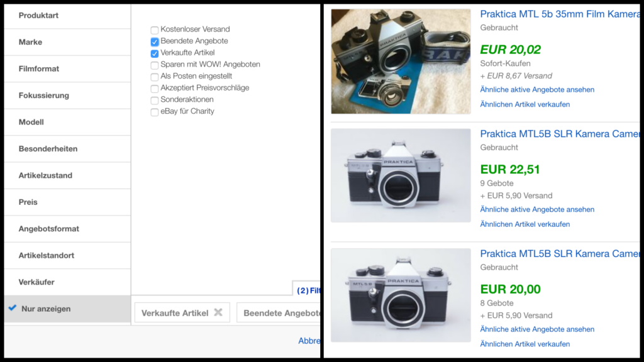The height and width of the screenshot is (362, 644).
Task: Sell similar item for EUR 20,02 listing
Action: tap(525, 104)
